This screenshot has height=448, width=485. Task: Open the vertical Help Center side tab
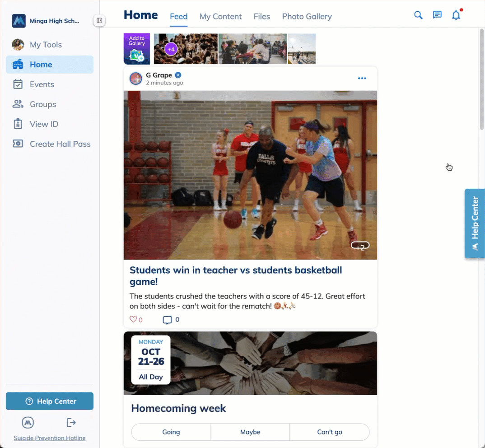point(475,224)
